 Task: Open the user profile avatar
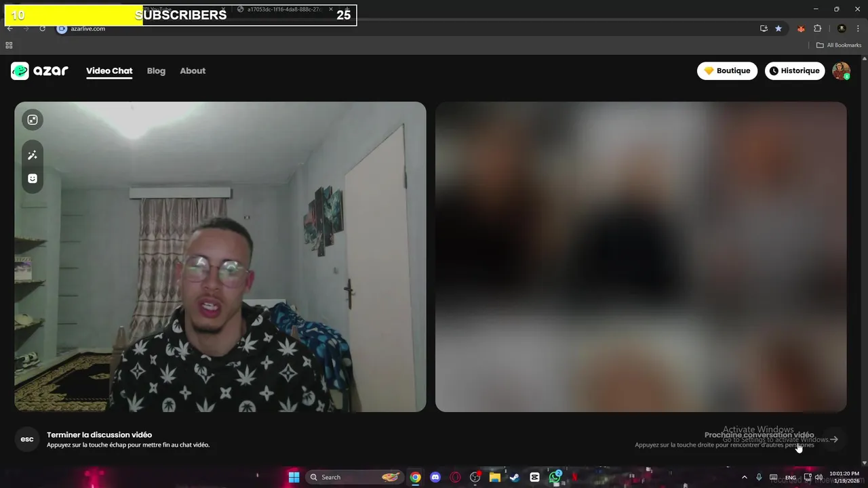[x=841, y=70]
